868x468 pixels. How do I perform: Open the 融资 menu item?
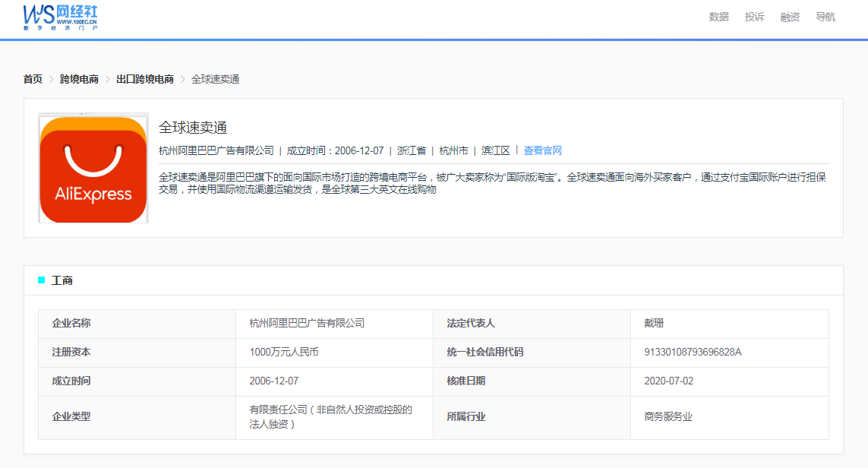[x=789, y=16]
